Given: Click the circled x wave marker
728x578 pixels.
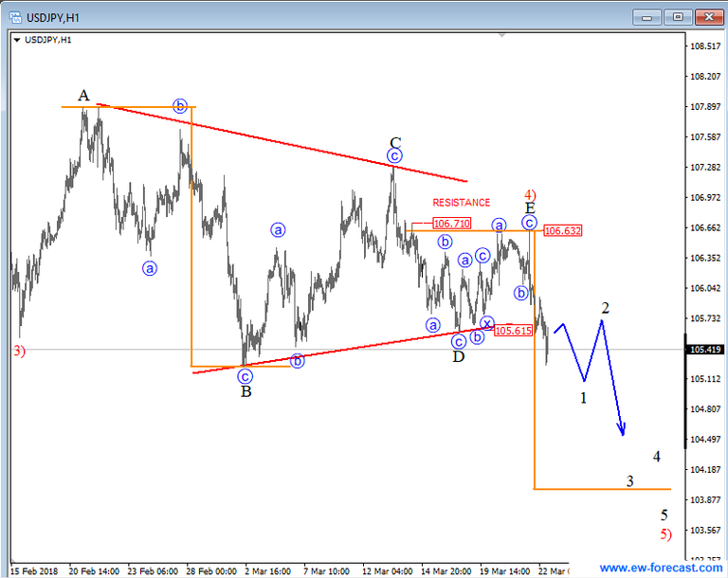Looking at the screenshot, I should coord(486,323).
